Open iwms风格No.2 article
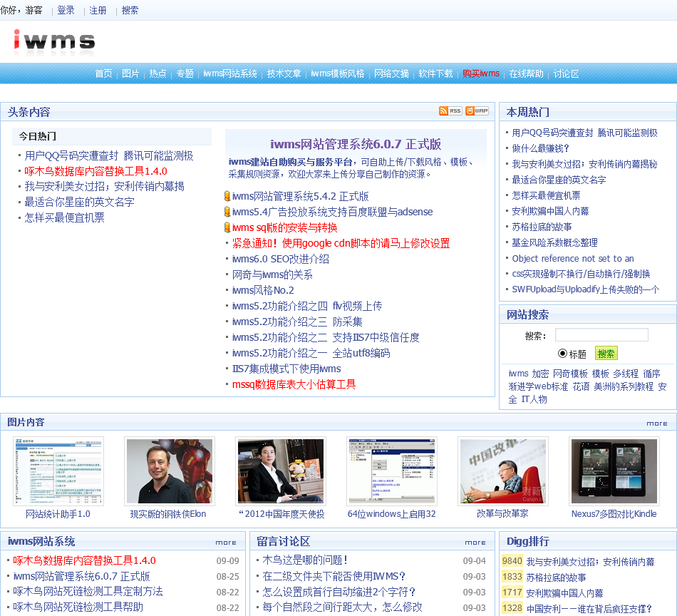677x616 pixels. pyautogui.click(x=263, y=290)
